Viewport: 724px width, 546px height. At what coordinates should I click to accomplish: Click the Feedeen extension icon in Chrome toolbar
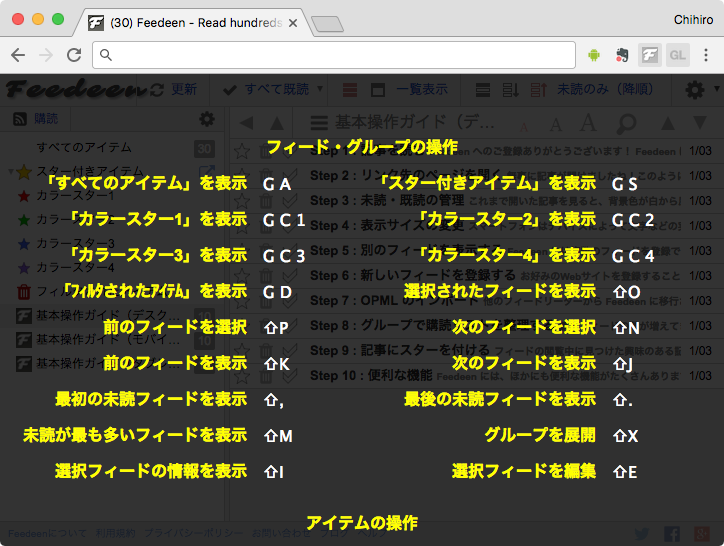pyautogui.click(x=649, y=55)
